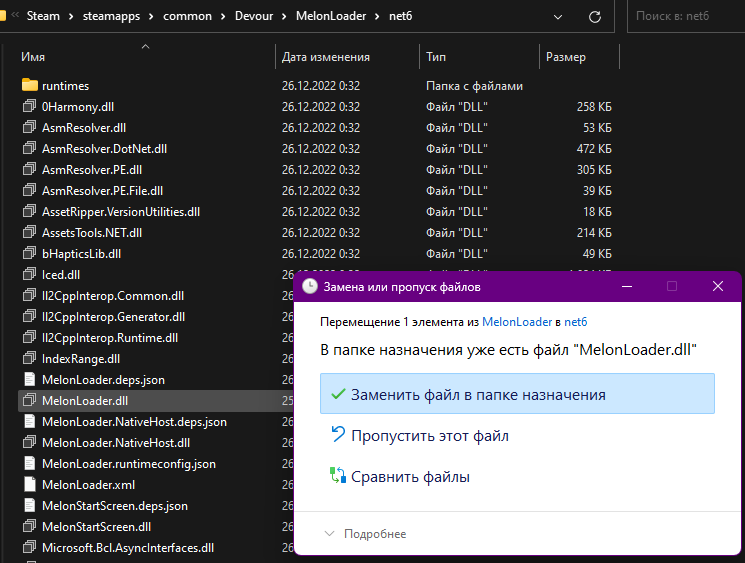This screenshot has height=563, width=745.
Task: Minimize the file replace dialog
Action: point(627,286)
